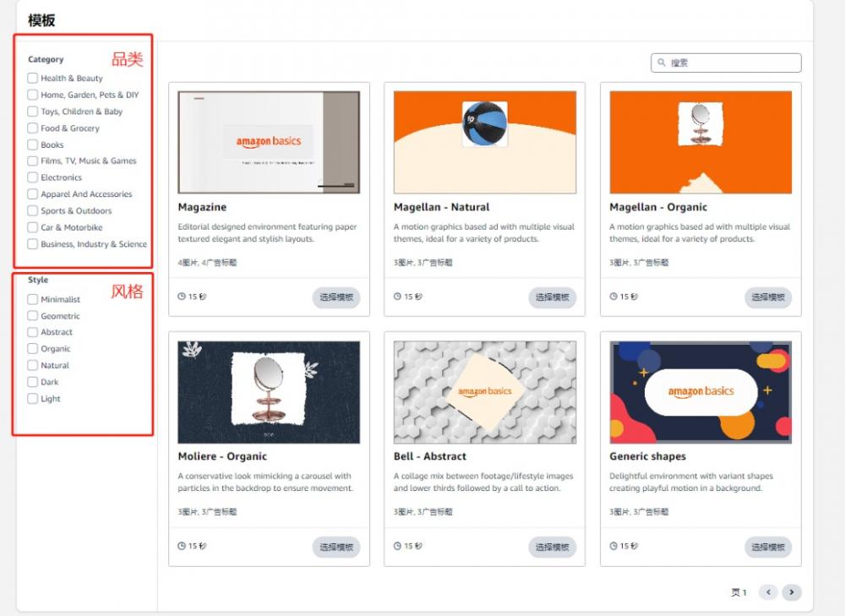Viewport: 845px width, 616px height.
Task: Select the Minimalist style checkbox
Action: coord(33,299)
